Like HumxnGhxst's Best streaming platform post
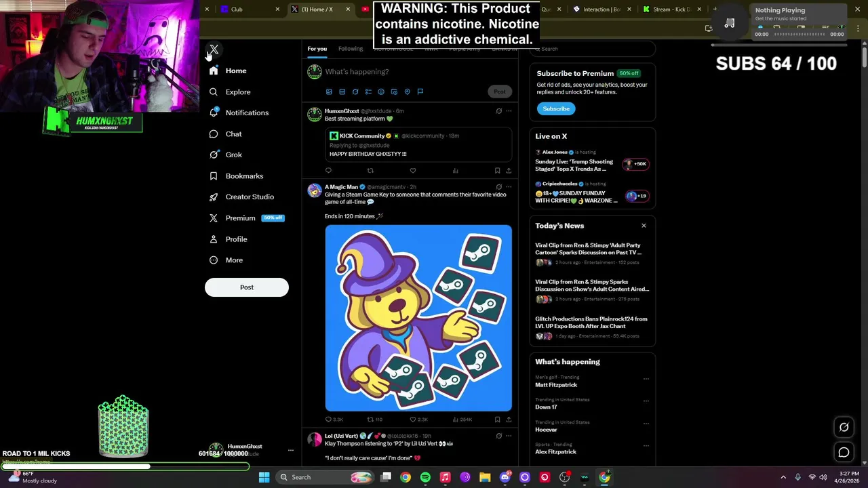This screenshot has width=868, height=488. 412,171
